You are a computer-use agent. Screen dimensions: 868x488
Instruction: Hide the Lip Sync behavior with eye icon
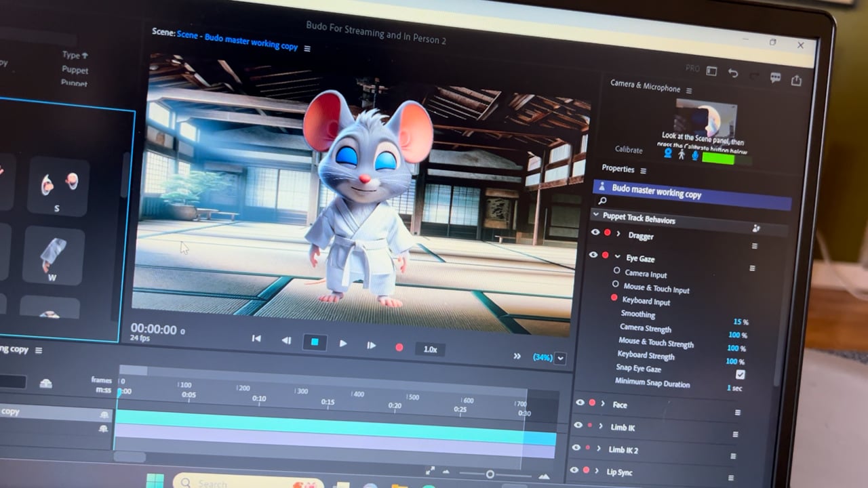[574, 470]
